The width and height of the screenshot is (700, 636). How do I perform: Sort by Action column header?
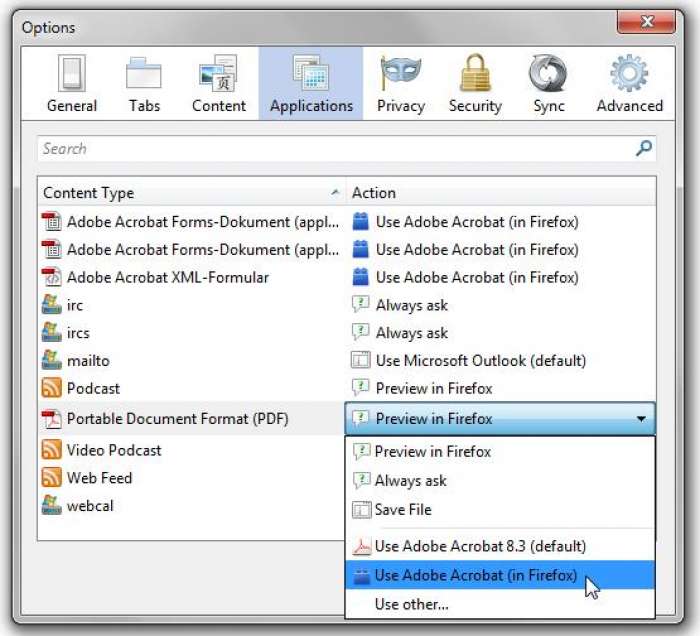pos(501,193)
